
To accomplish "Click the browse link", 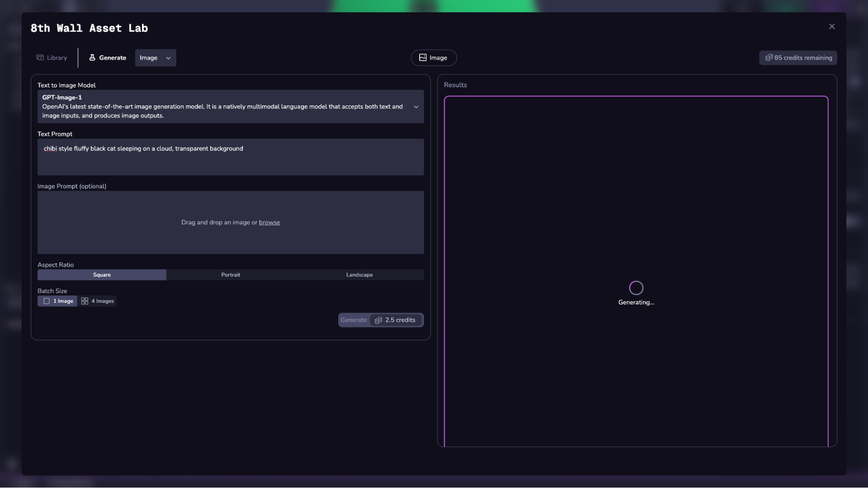I will click(x=269, y=223).
